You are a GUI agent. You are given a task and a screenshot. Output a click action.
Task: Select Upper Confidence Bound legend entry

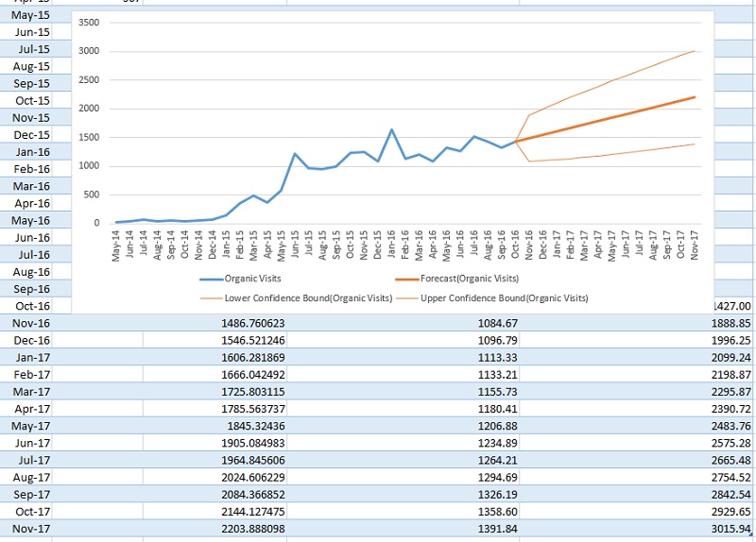click(491, 298)
